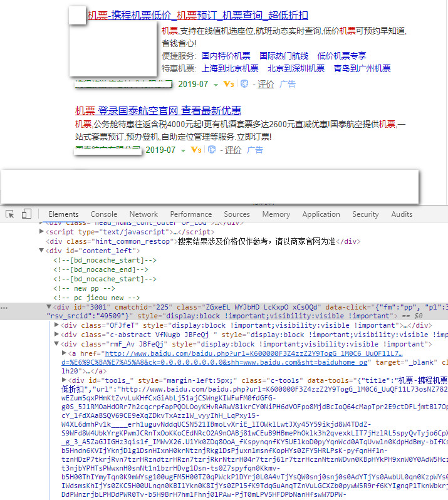This screenshot has height=500, width=448.
Task: Expand the a href baidu.php node
Action: click(x=64, y=353)
